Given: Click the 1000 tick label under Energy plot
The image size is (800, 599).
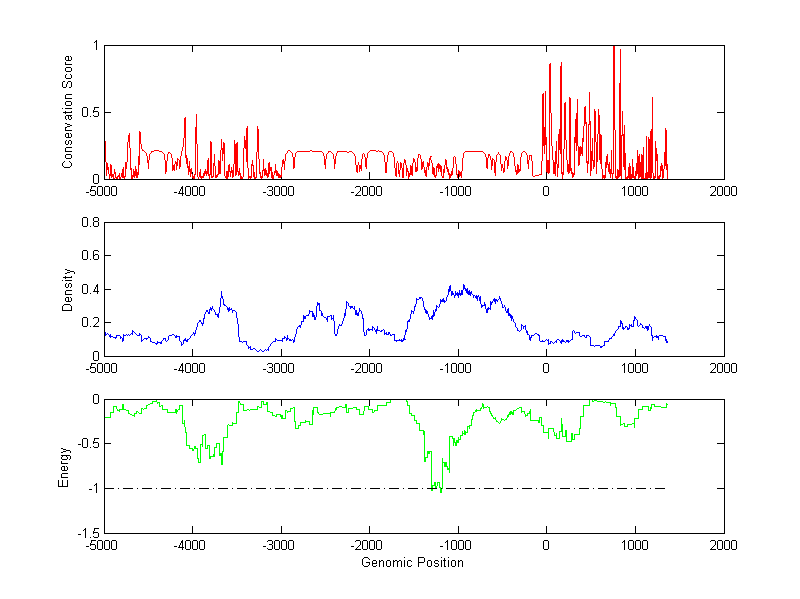Looking at the screenshot, I should [635, 547].
